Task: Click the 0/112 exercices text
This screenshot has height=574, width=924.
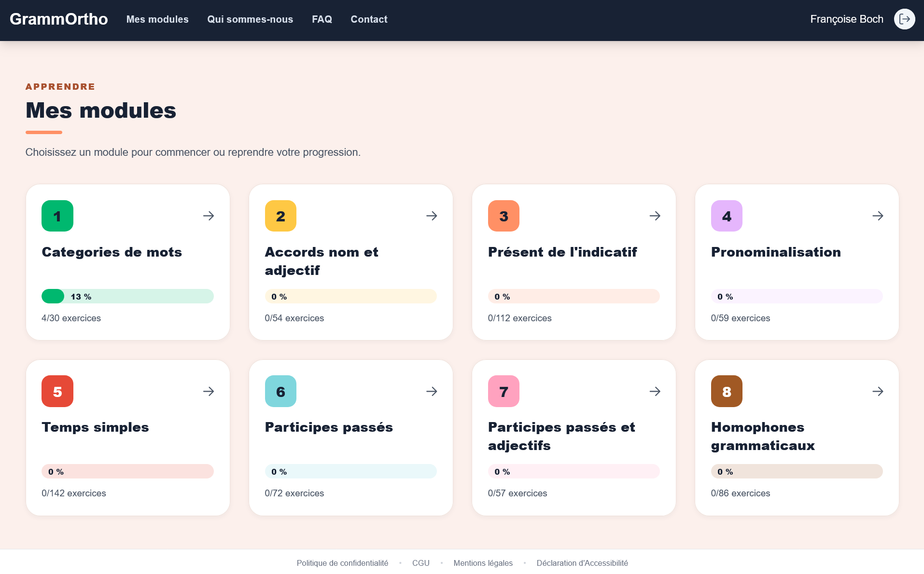Action: click(x=519, y=318)
